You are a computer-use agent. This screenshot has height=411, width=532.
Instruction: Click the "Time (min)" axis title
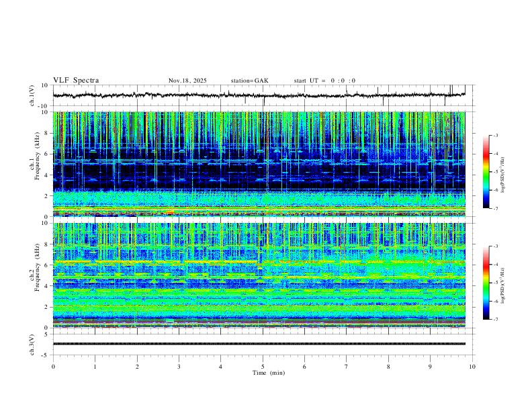(269, 373)
